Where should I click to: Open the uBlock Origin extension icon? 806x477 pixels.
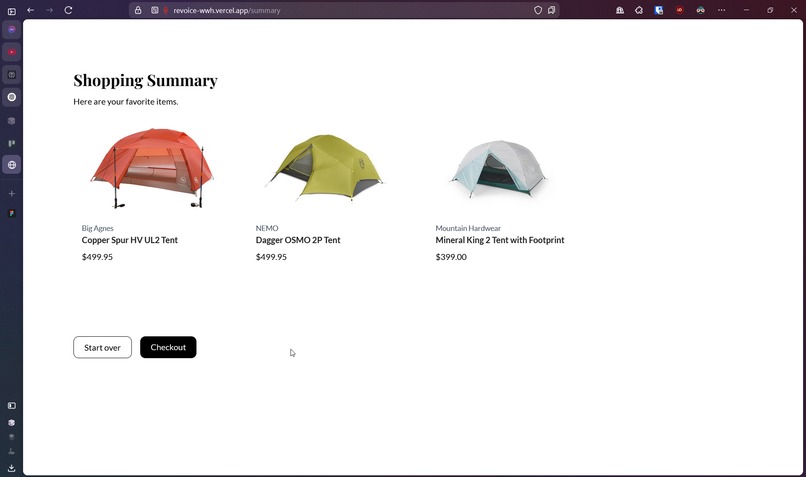coord(680,10)
